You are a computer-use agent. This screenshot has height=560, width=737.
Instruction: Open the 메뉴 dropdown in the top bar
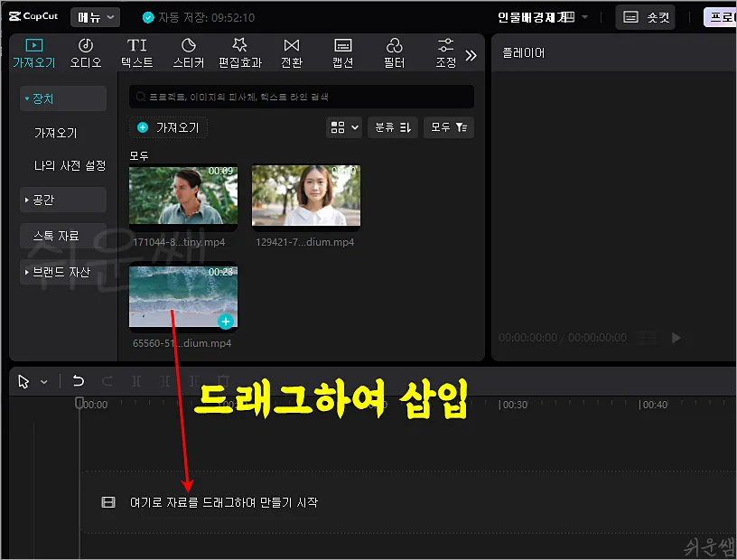click(95, 16)
